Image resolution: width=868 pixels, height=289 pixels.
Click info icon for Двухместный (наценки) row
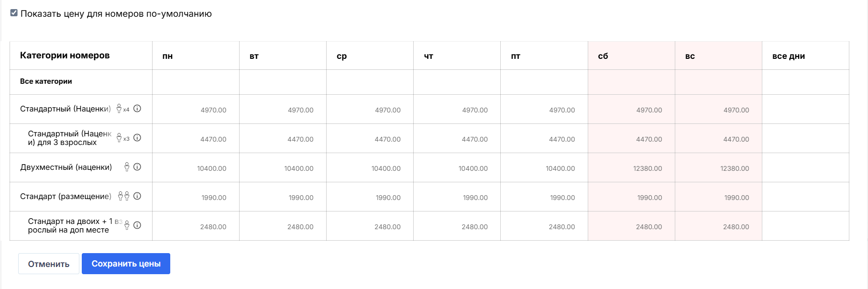pos(137,167)
